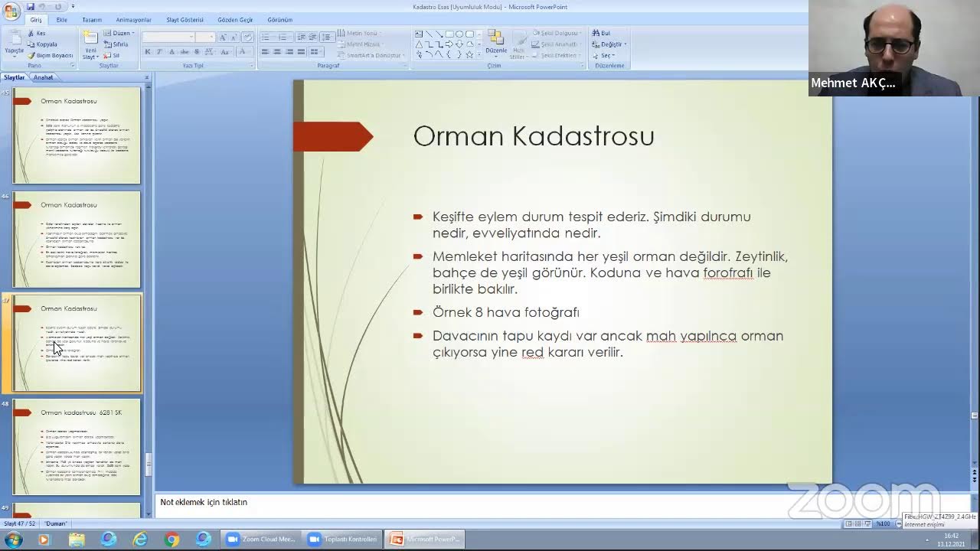
Task: Open the font name combo box
Action: point(168,37)
